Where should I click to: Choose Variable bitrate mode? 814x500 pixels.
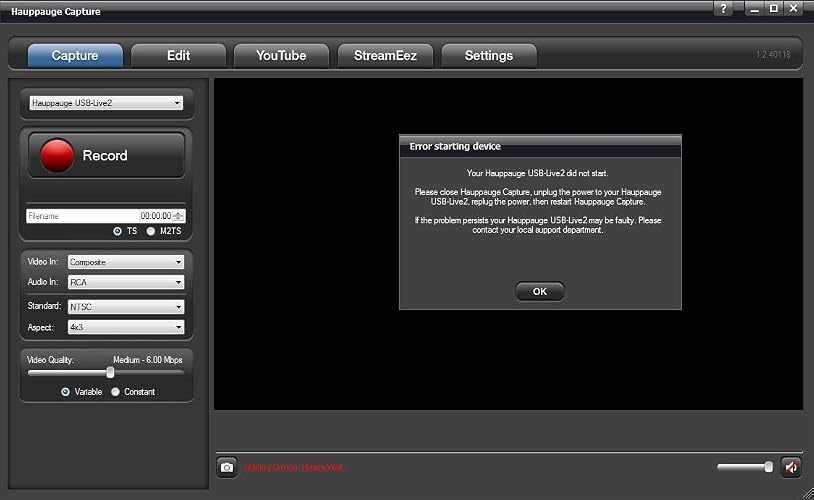[x=65, y=392]
